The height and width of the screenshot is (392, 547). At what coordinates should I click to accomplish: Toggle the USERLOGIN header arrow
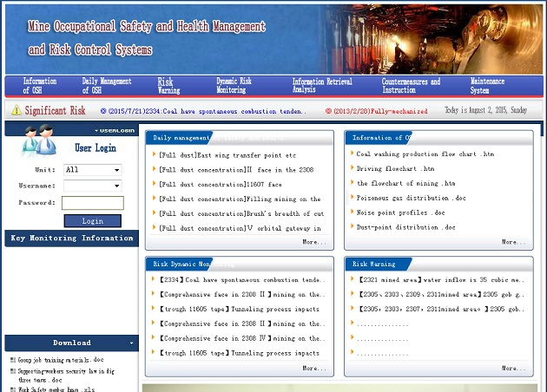coord(96,131)
